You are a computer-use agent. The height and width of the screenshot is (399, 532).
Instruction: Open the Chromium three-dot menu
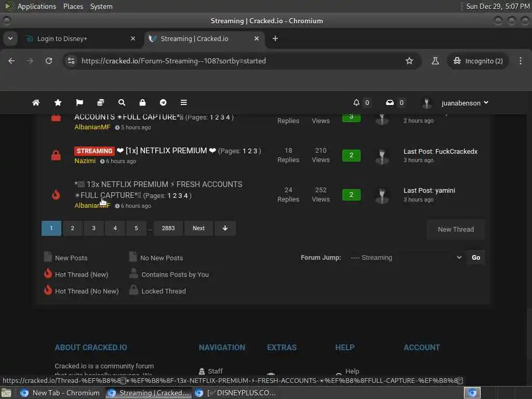[521, 61]
